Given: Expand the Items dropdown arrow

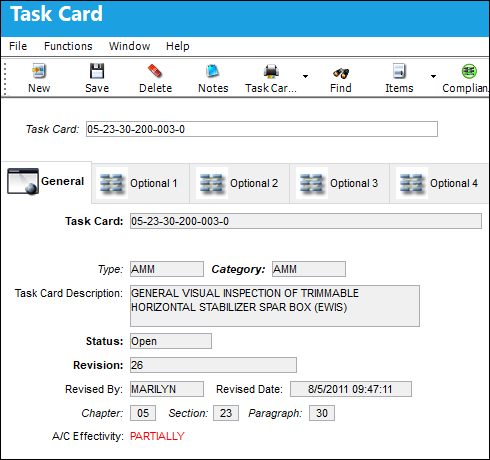Looking at the screenshot, I should point(433,77).
